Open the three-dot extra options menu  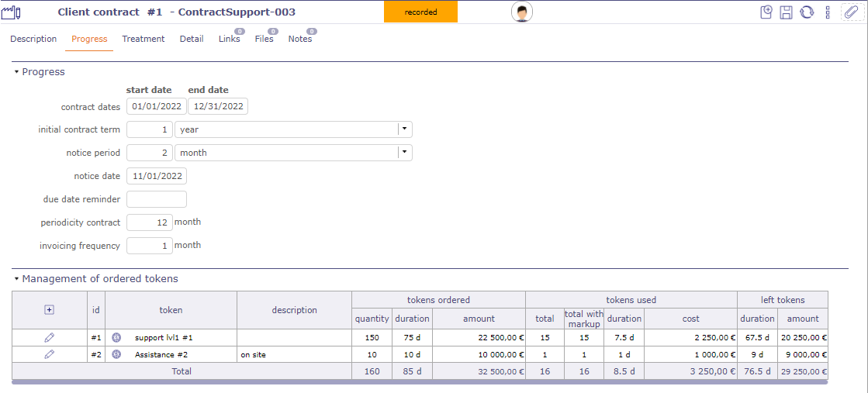828,12
